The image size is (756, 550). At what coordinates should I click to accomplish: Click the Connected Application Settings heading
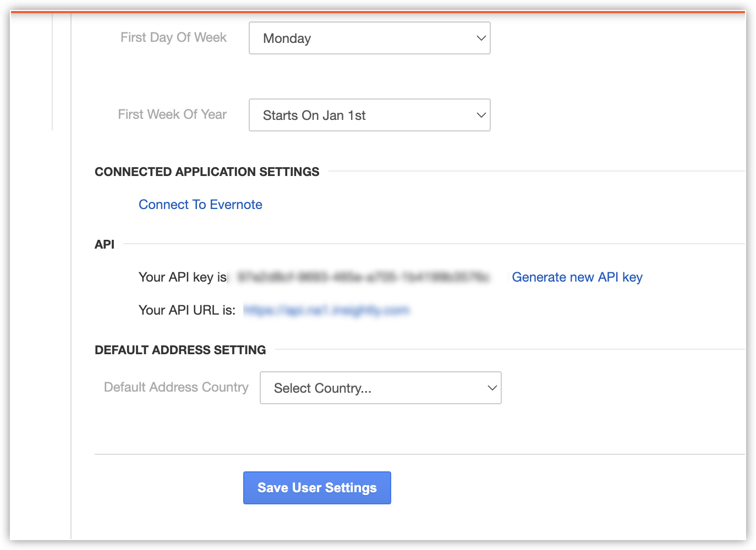[x=207, y=172]
